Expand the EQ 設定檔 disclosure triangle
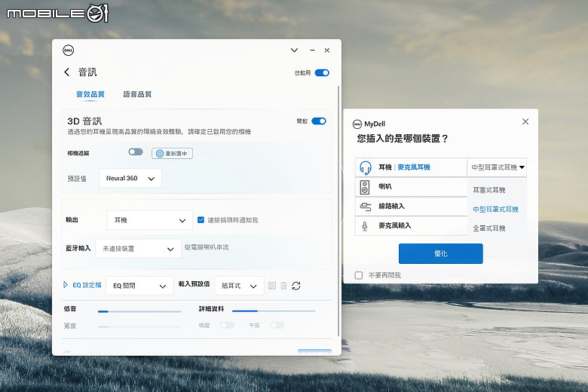Screen dimensions: 588x392 click(66, 285)
